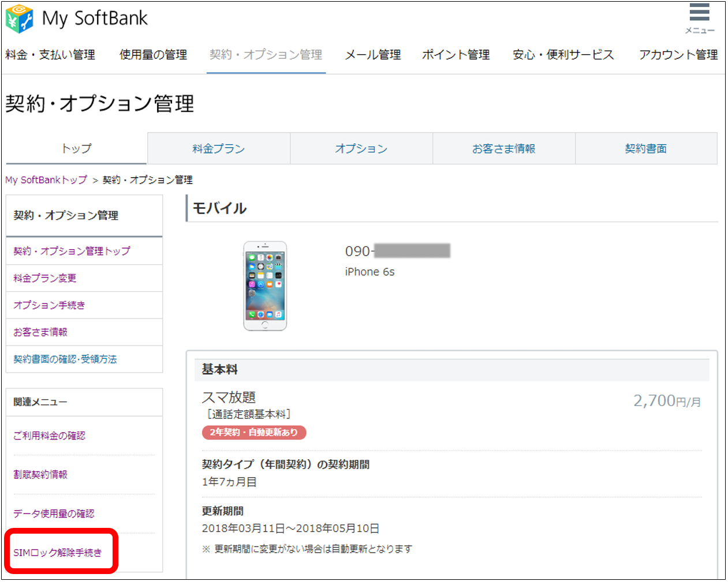Open お客さま情報 sidebar link
This screenshot has height=585, width=728.
(40, 332)
